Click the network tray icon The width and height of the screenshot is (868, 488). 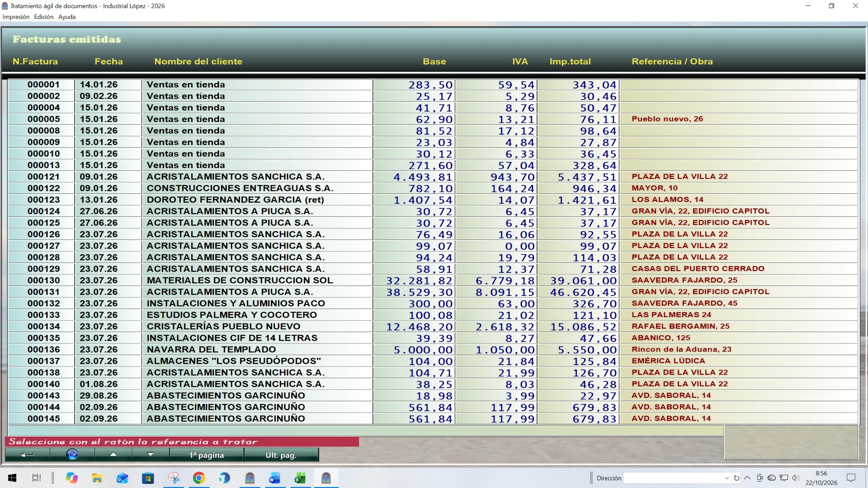784,478
